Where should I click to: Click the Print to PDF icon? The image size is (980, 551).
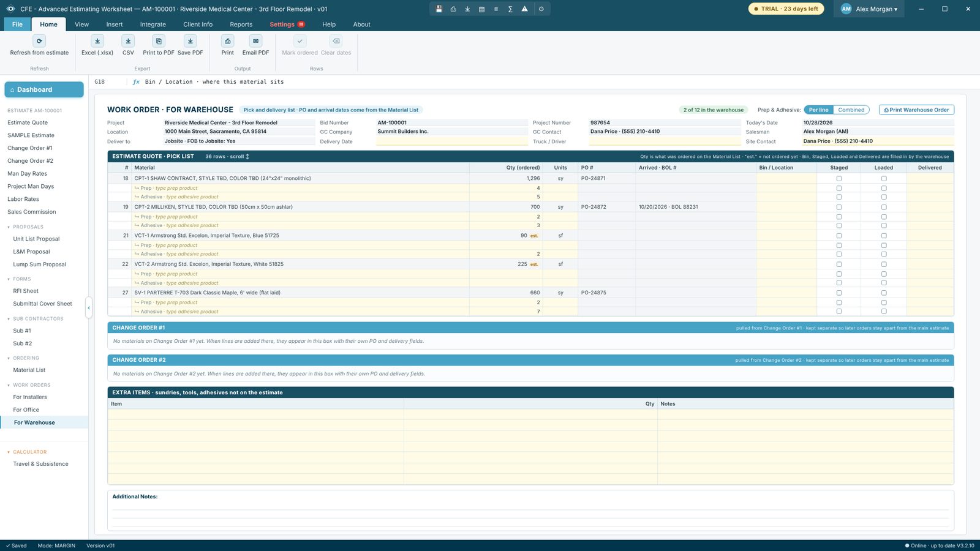(x=159, y=41)
